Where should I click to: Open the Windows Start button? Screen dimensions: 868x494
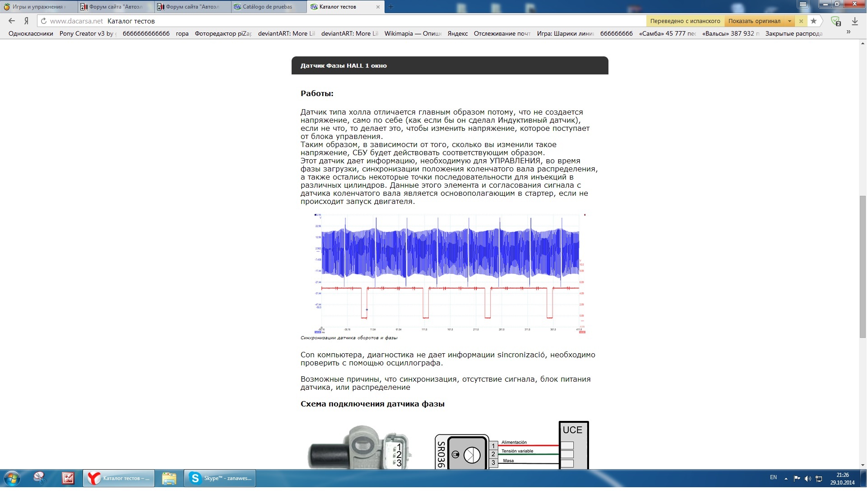point(12,478)
